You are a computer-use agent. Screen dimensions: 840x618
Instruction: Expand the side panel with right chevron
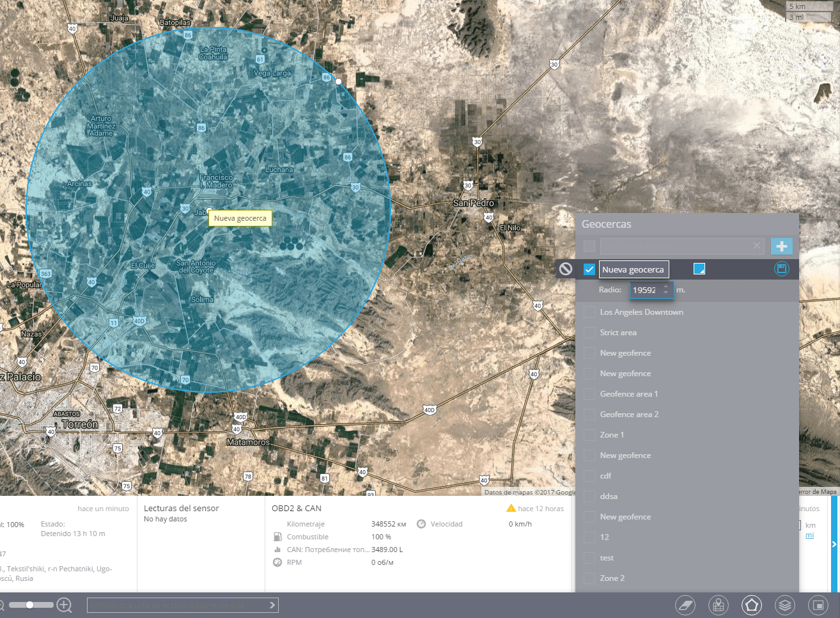(x=834, y=544)
